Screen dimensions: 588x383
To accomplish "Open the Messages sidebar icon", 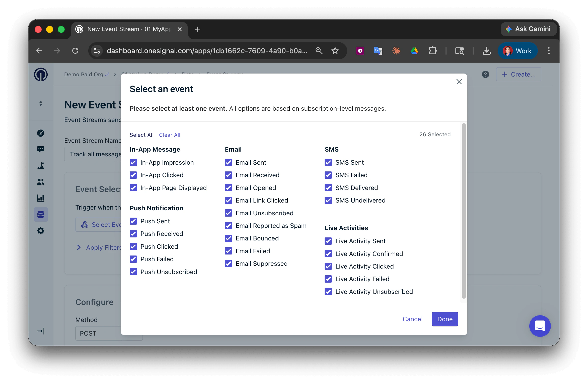I will (x=41, y=149).
